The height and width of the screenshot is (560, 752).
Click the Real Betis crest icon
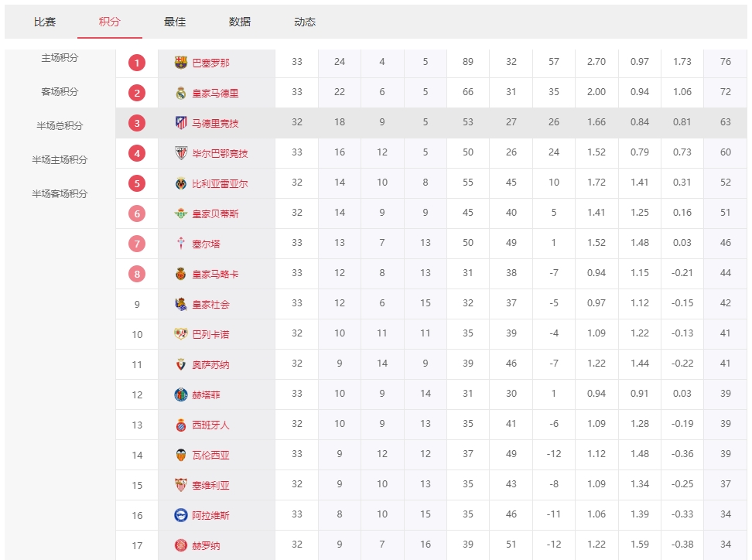(181, 213)
